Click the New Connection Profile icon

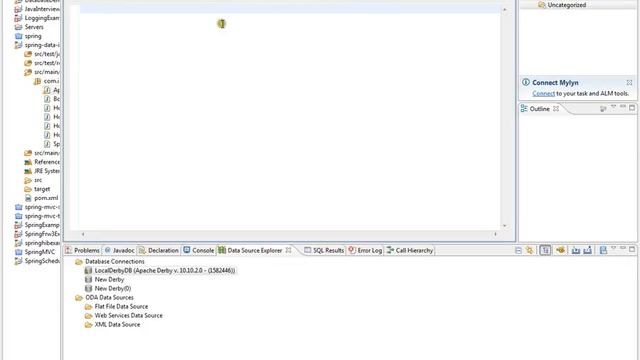tap(560, 250)
